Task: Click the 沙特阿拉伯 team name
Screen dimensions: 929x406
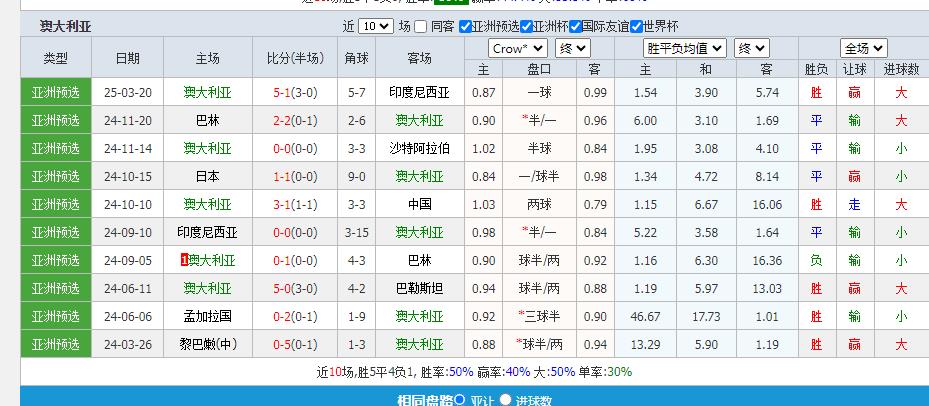Action: [x=419, y=148]
